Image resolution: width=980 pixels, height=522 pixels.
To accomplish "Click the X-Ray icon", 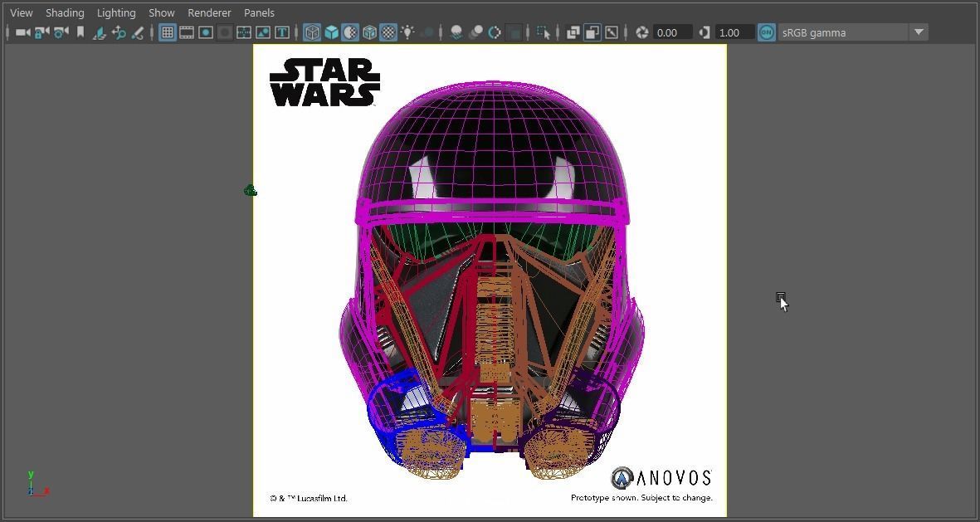I will coord(573,32).
